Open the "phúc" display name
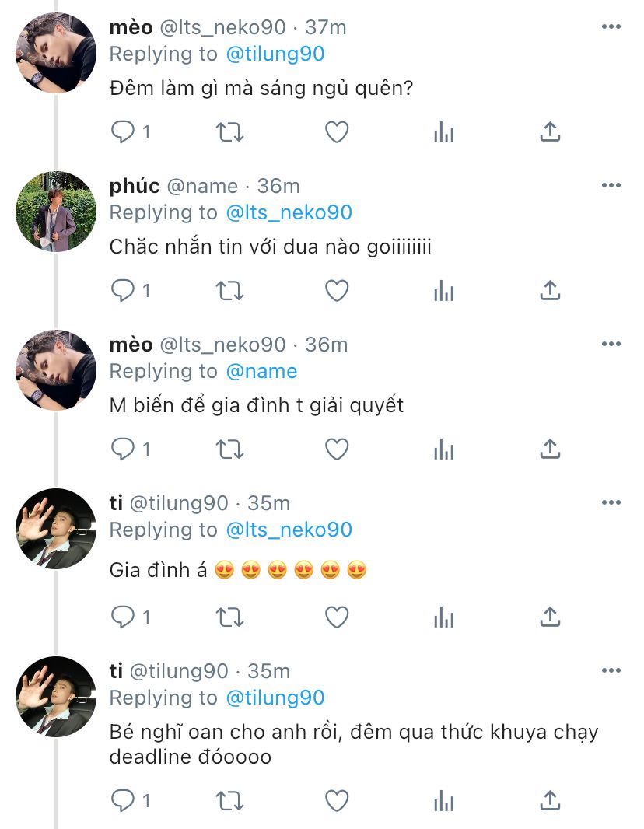This screenshot has height=829, width=644. tap(135, 186)
